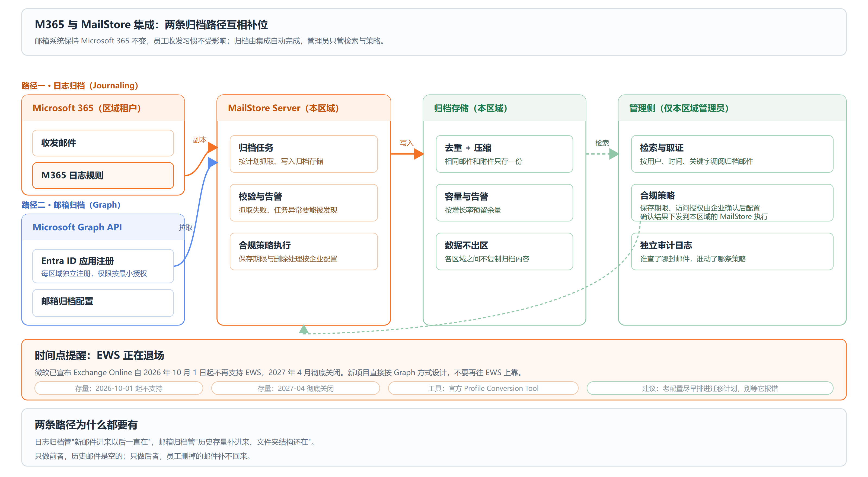
Task: Click the 建议：老配置尽早排进迁移计划 pill
Action: pos(710,388)
